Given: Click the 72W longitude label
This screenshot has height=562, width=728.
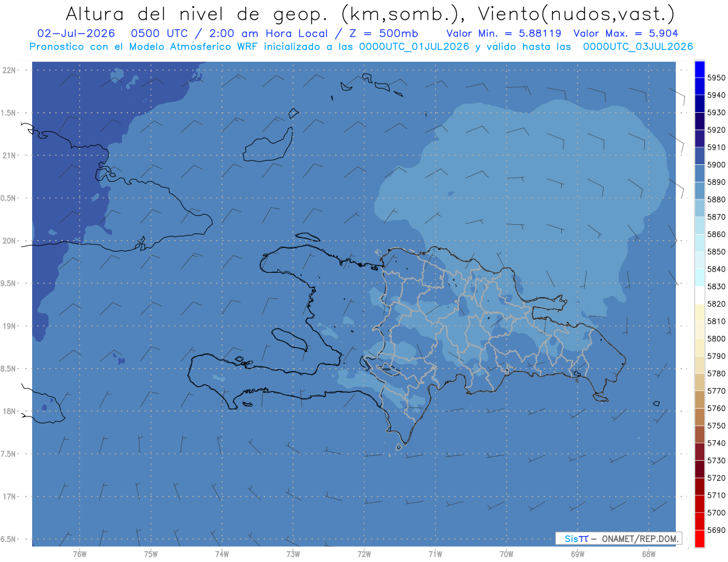Looking at the screenshot, I should [364, 554].
